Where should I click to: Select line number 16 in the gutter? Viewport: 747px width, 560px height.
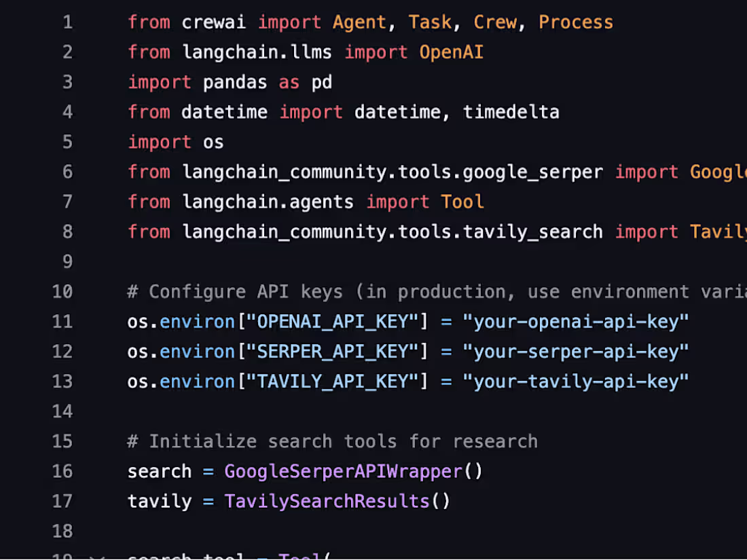coord(62,471)
